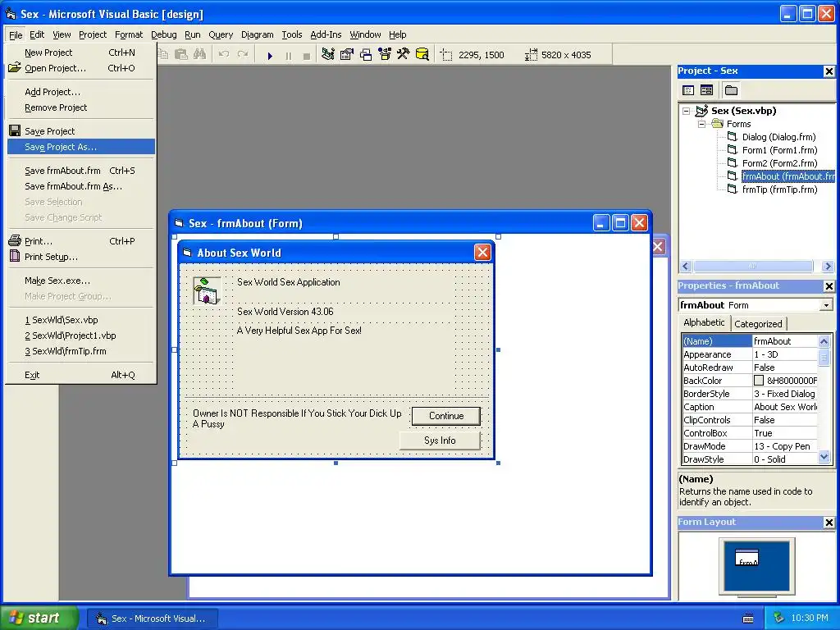Click the Find binoculars toolbar icon

[200, 55]
